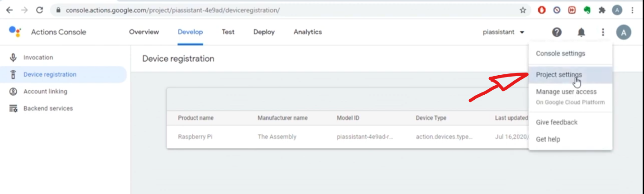
Task: Click the three-dot more options icon
Action: pyautogui.click(x=603, y=32)
